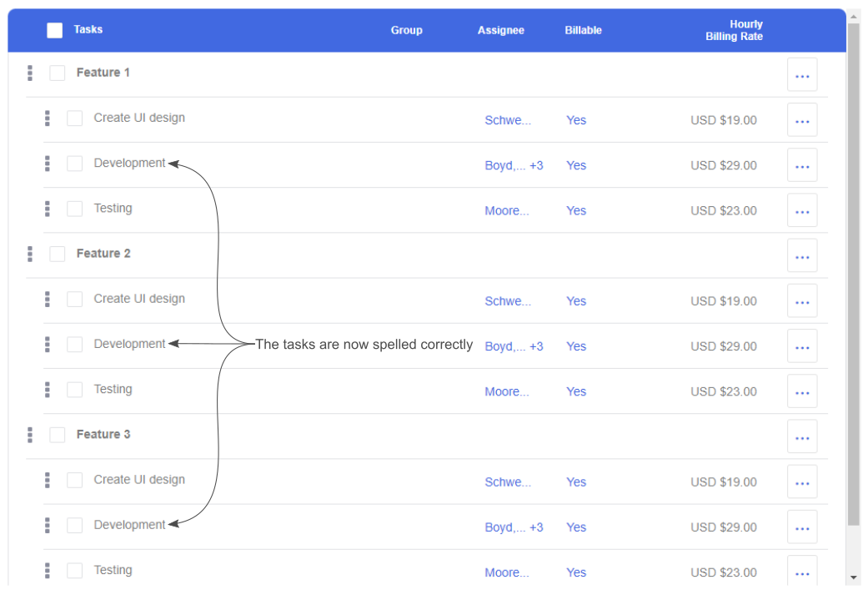The image size is (868, 595).
Task: Click the Tasks column header
Action: (x=88, y=29)
